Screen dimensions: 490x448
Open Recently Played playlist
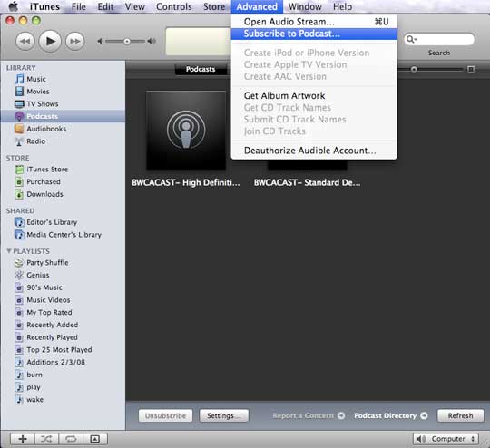pos(52,337)
